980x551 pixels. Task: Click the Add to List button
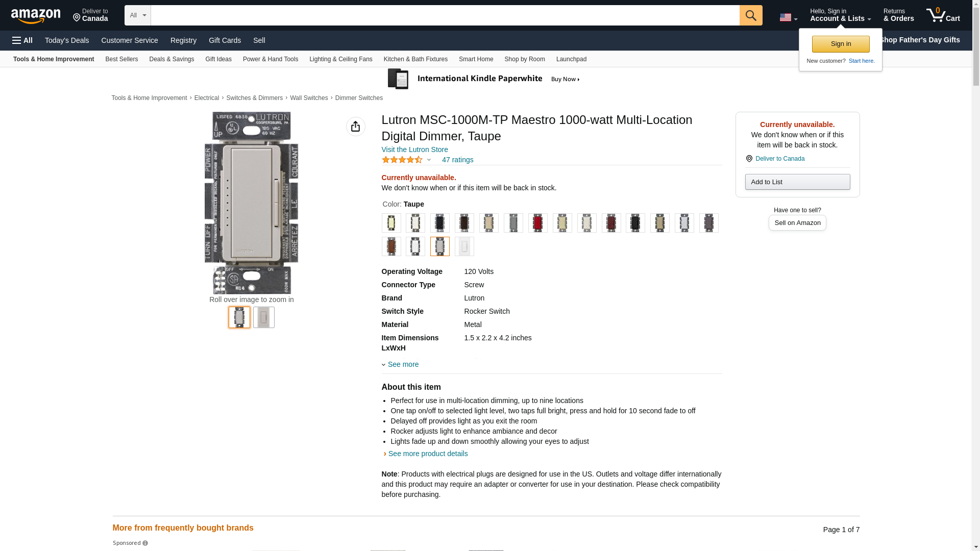[797, 182]
